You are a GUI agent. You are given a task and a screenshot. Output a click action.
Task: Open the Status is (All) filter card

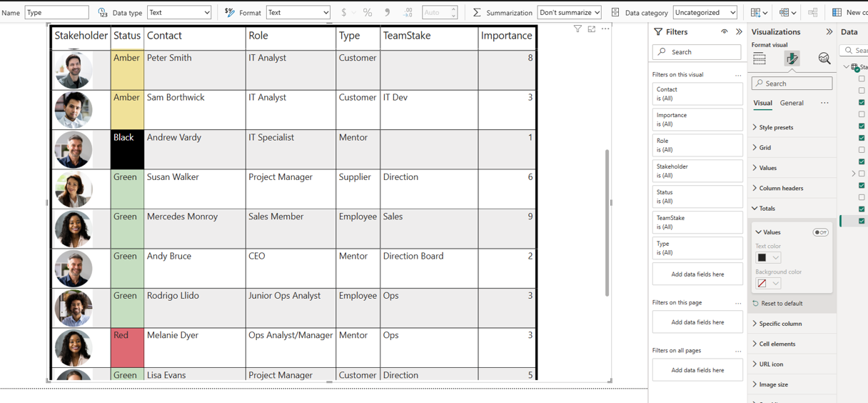click(697, 196)
